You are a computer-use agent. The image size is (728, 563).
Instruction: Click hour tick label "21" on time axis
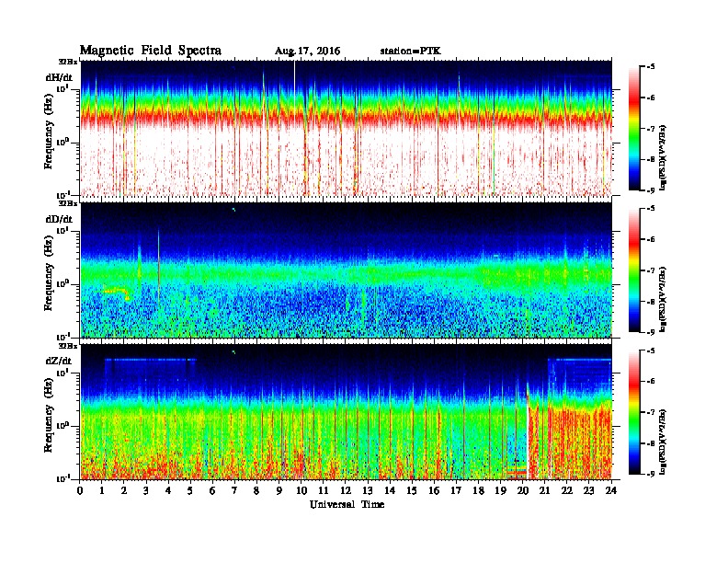point(544,490)
